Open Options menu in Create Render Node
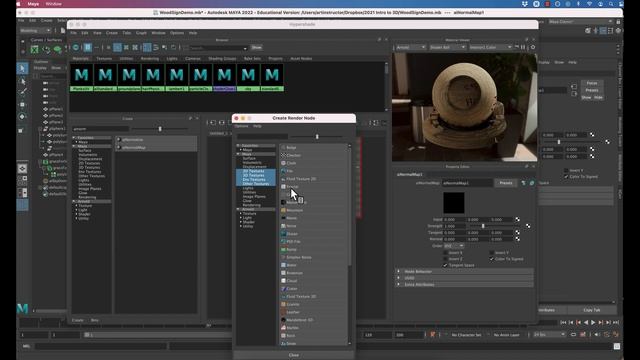The image size is (640, 360). (x=241, y=126)
